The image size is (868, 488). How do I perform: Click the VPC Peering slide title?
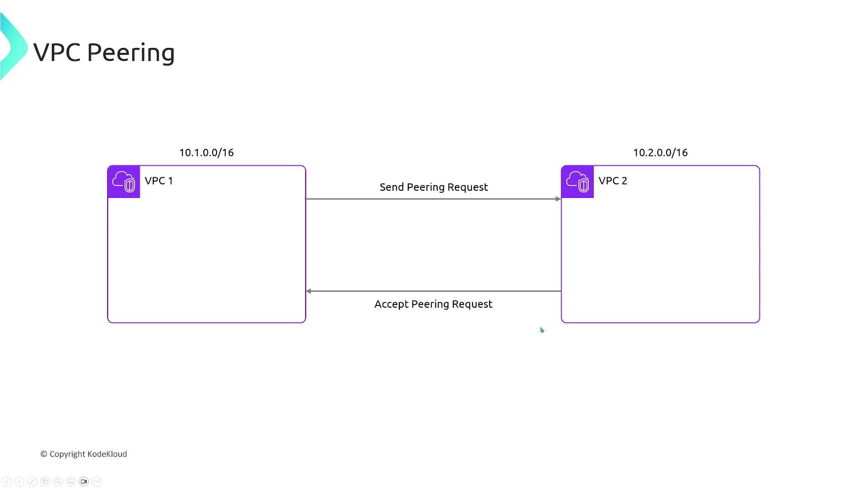(104, 52)
